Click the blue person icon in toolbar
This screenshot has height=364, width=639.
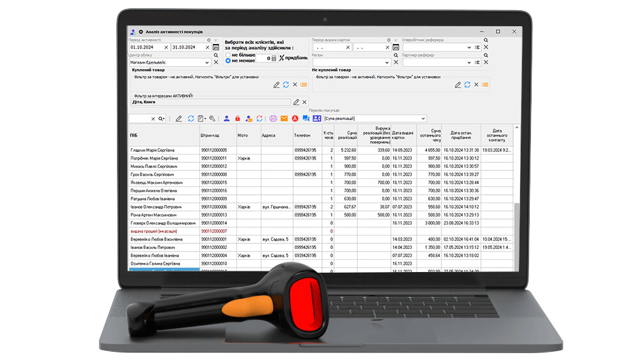[x=227, y=118]
